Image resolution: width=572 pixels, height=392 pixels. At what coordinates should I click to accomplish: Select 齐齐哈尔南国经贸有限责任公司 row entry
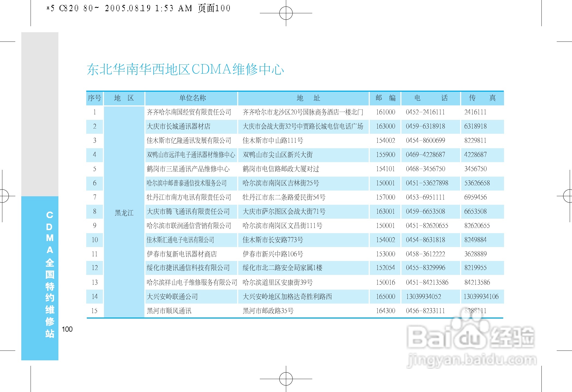pos(189,112)
